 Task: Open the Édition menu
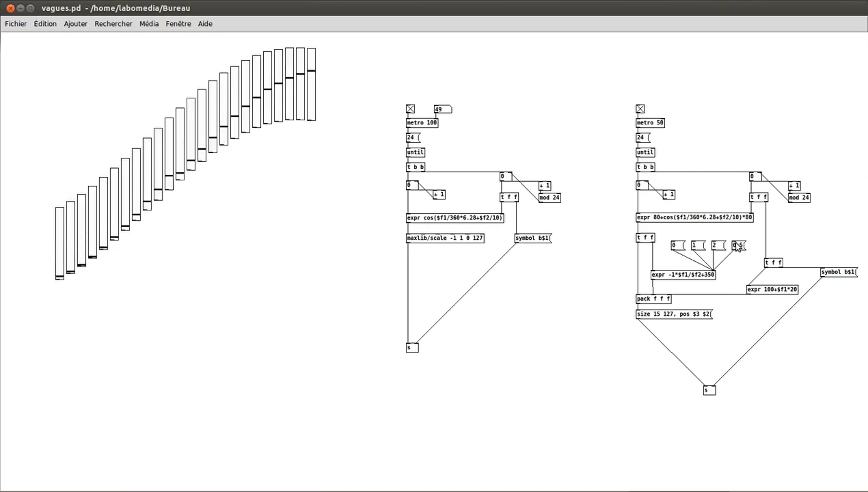pyautogui.click(x=45, y=24)
